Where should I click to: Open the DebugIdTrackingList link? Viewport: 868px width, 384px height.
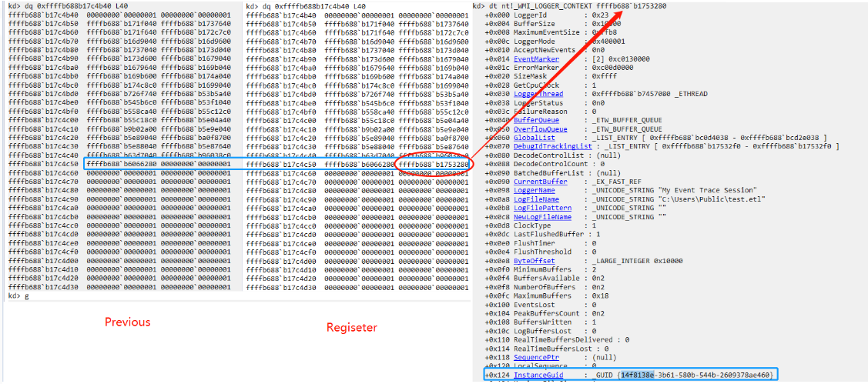[x=554, y=147]
